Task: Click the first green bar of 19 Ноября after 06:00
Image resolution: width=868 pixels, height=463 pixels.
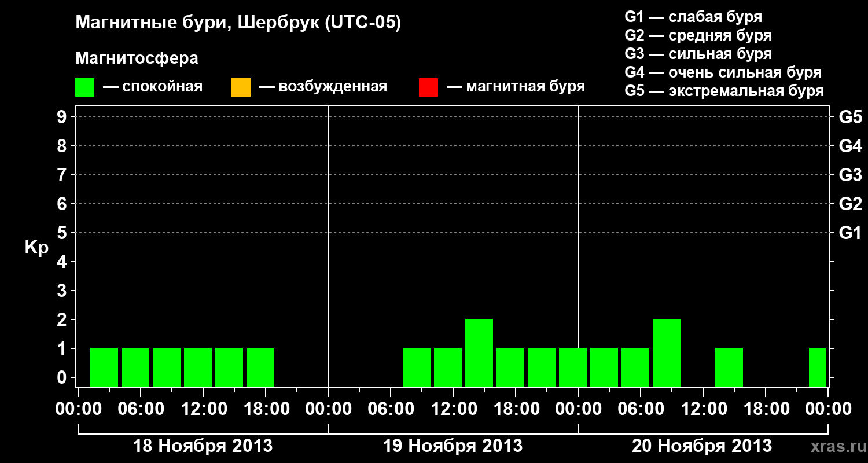Action: (417, 367)
